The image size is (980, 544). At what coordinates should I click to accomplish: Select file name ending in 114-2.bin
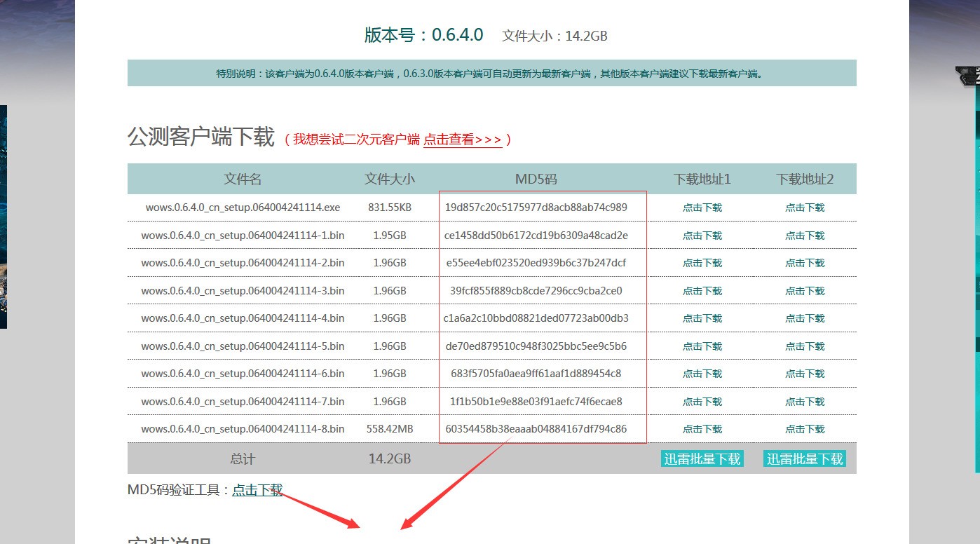tap(243, 263)
